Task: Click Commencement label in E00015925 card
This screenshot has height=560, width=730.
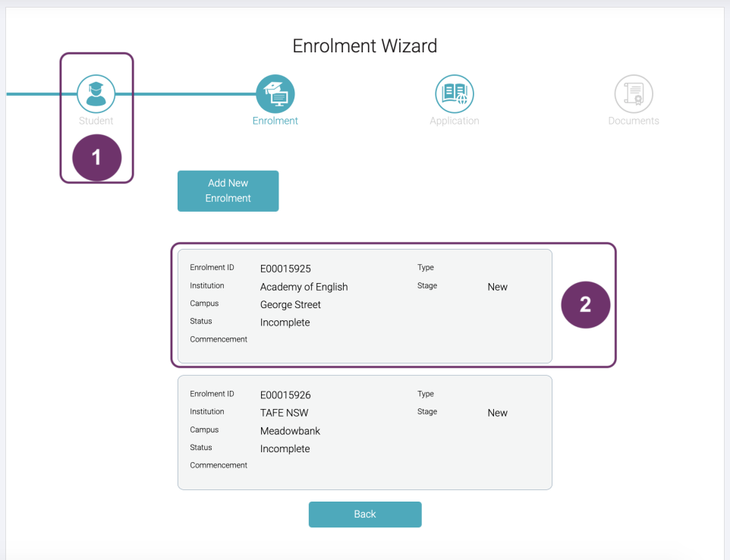Action: point(219,339)
